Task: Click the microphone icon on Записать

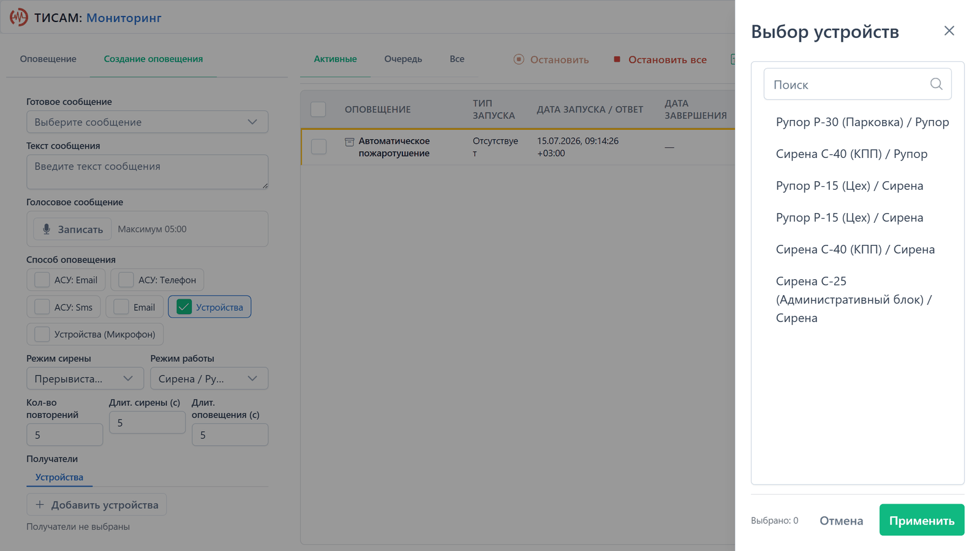Action: (47, 229)
